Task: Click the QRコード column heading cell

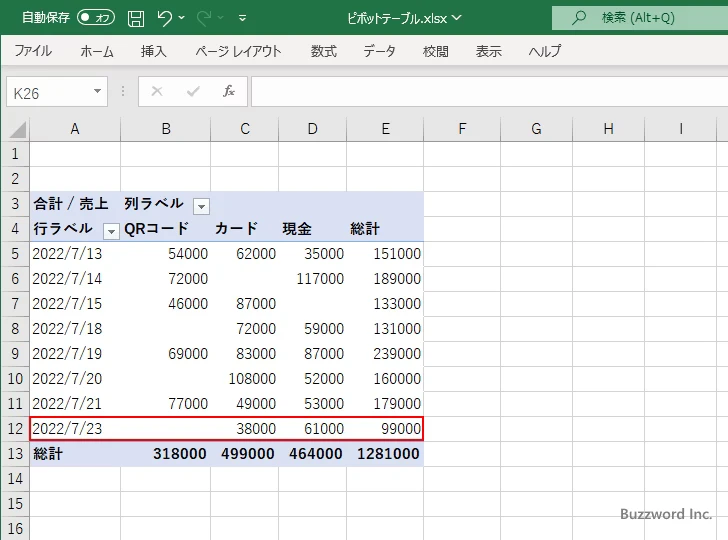Action: pos(166,228)
